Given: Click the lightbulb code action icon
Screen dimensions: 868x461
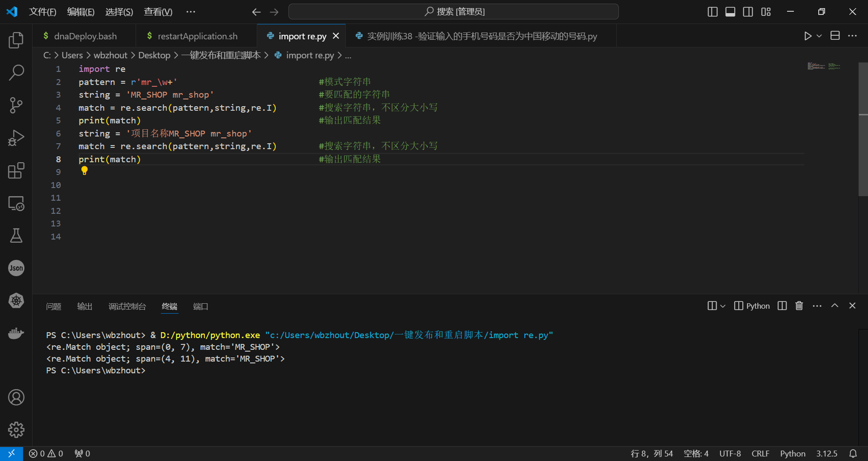Looking at the screenshot, I should [x=85, y=171].
